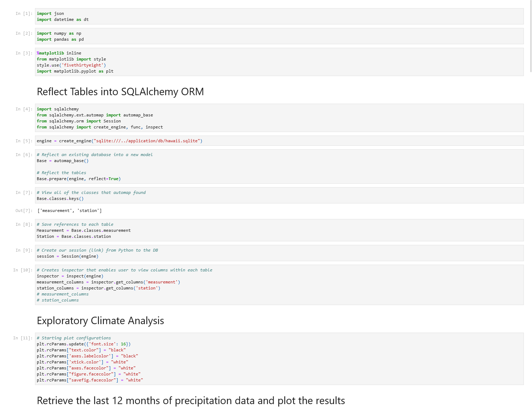The height and width of the screenshot is (408, 532).
Task: Click the 'savefig.facecolor' rcParams line
Action: click(x=90, y=380)
